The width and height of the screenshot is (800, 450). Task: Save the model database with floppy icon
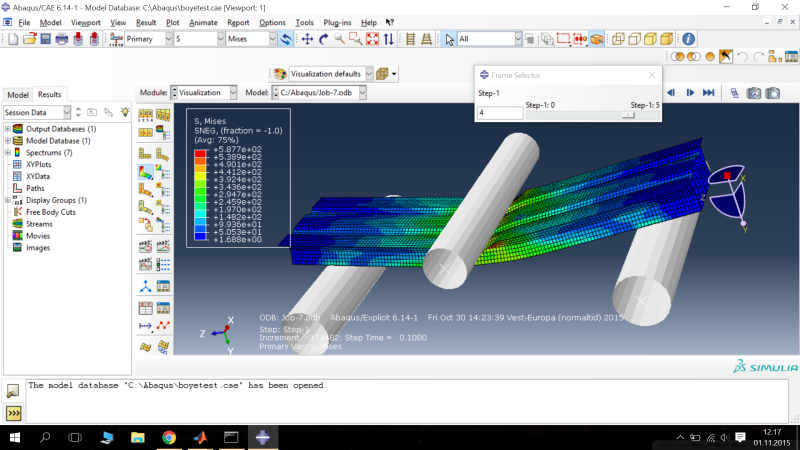(45, 39)
